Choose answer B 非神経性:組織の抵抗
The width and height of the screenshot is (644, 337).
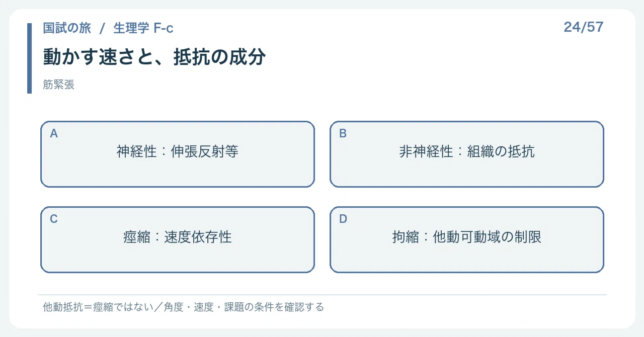tap(467, 154)
